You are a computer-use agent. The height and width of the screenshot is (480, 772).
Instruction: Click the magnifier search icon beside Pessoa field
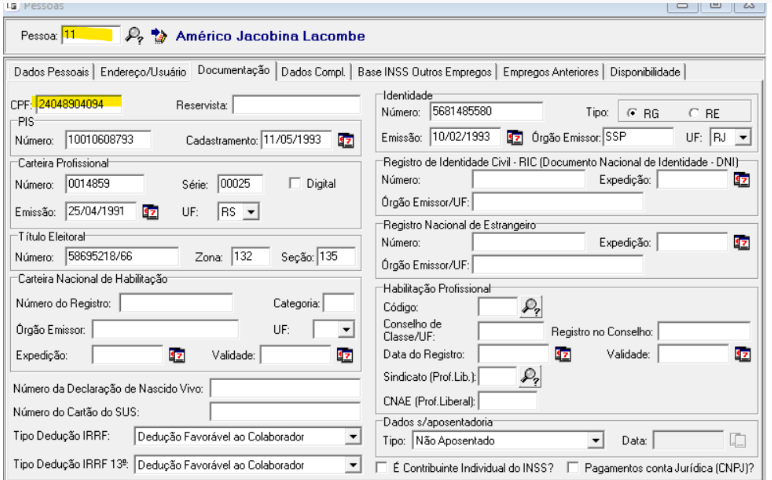pyautogui.click(x=133, y=36)
